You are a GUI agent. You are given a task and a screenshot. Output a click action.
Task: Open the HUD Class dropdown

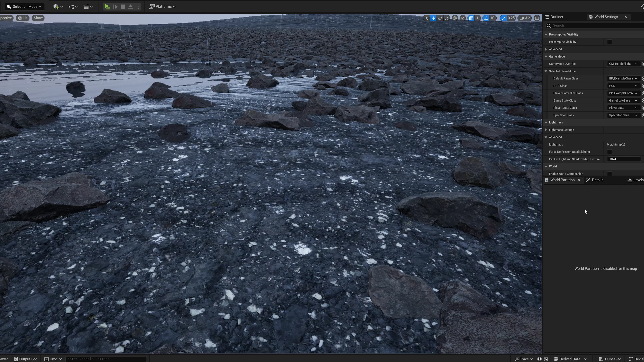pyautogui.click(x=623, y=86)
